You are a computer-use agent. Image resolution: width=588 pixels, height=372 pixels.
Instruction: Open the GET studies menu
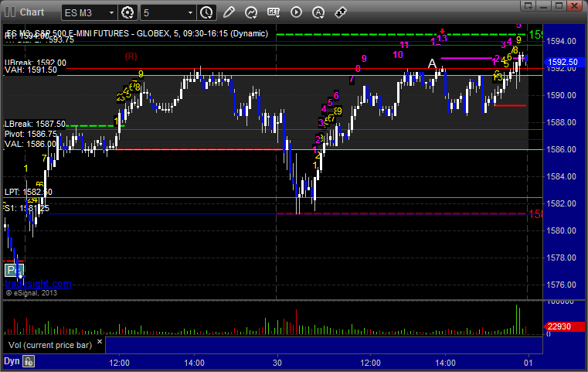274,12
